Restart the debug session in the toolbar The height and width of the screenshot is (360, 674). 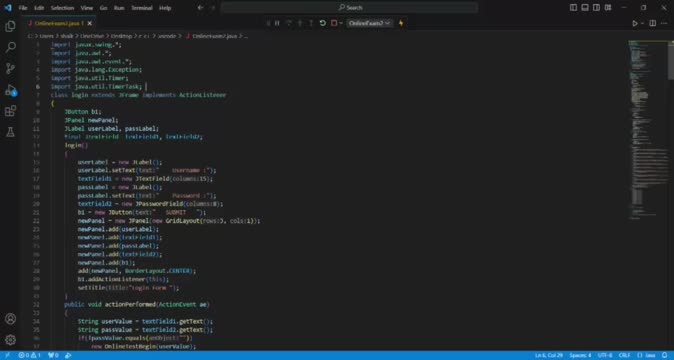(x=322, y=23)
